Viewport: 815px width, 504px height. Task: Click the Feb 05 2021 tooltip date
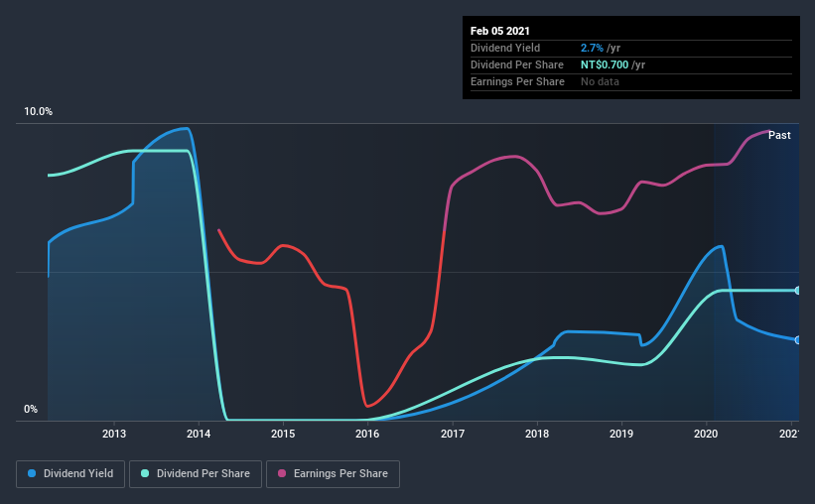pyautogui.click(x=500, y=31)
